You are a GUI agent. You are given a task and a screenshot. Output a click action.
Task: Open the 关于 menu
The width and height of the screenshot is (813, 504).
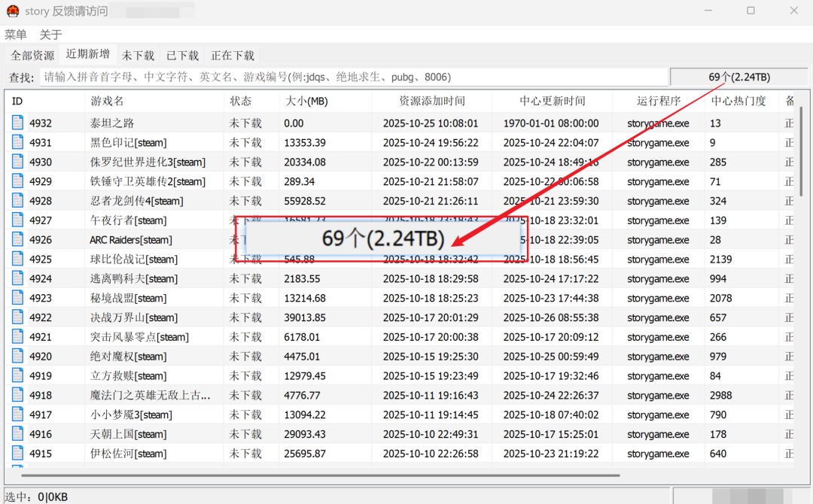tap(50, 35)
